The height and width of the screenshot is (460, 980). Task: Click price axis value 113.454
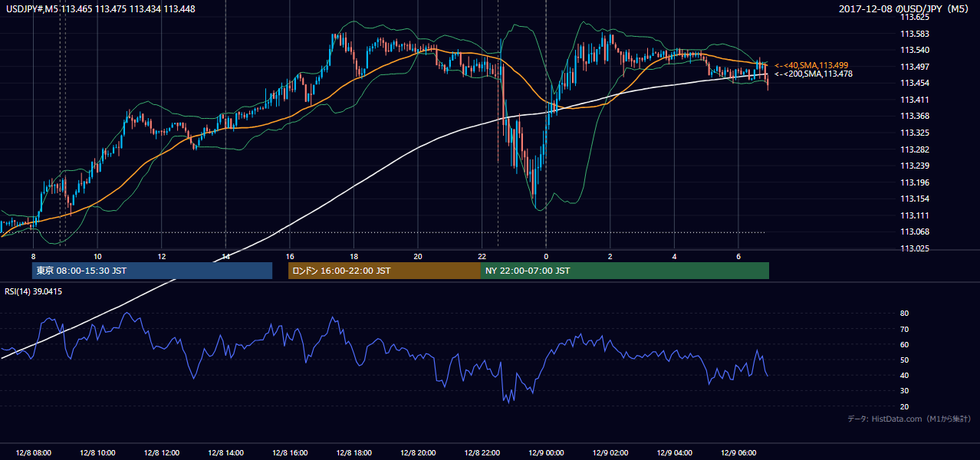[x=915, y=83]
